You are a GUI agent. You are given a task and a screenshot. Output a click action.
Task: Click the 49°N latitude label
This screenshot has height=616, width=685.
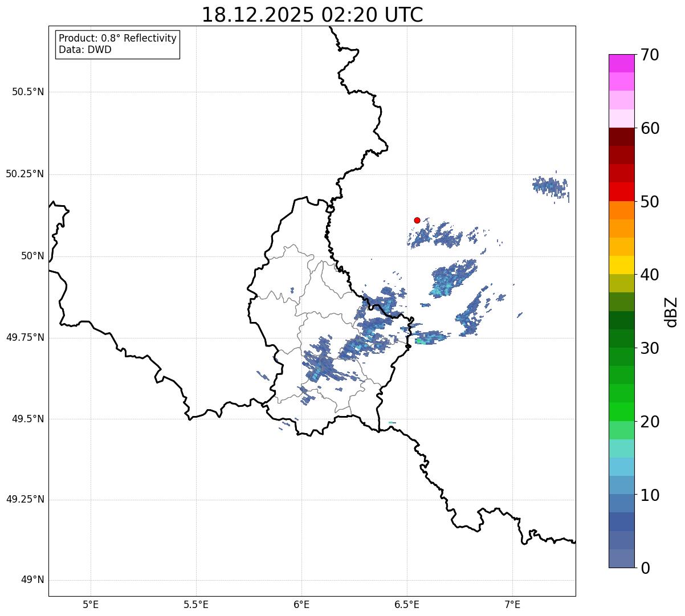[x=32, y=580]
